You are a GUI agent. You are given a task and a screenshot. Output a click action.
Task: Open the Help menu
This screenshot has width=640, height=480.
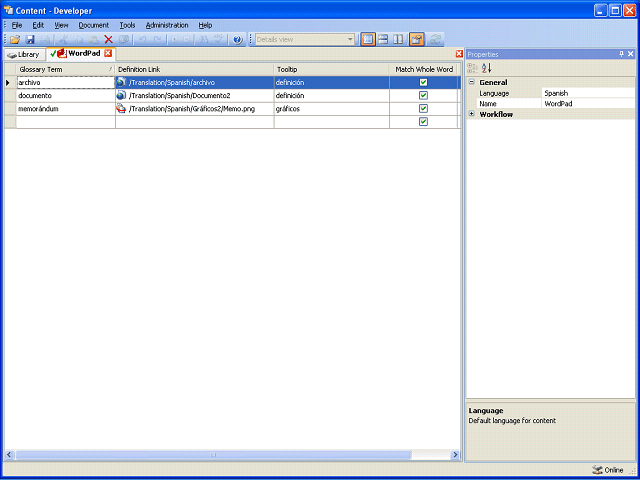pos(205,25)
